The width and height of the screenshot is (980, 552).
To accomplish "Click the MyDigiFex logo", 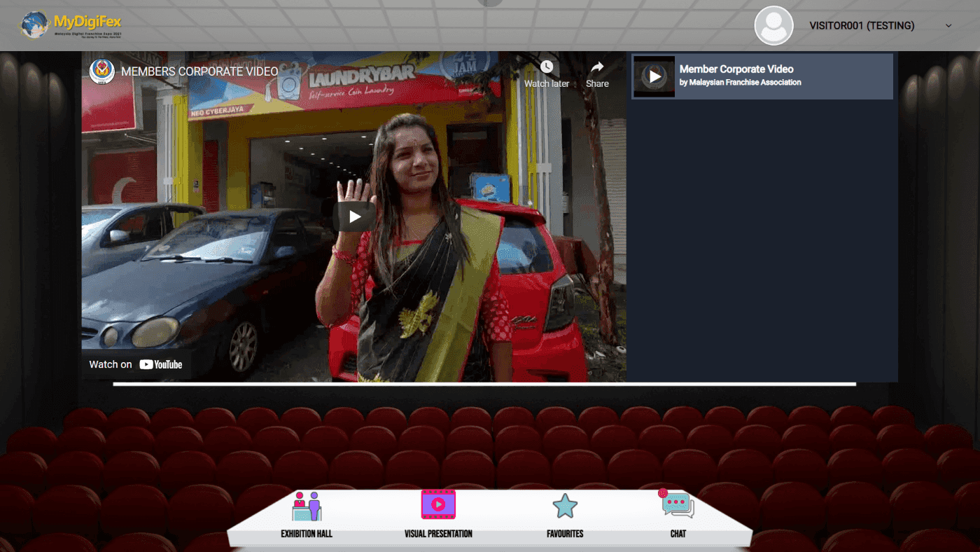I will pyautogui.click(x=69, y=25).
